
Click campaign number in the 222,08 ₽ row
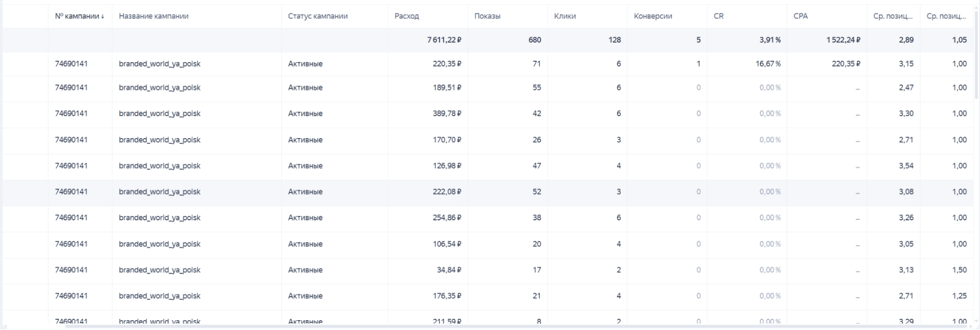[71, 192]
